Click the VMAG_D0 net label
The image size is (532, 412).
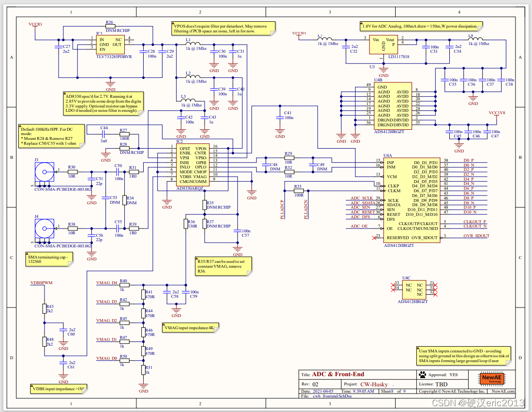(x=106, y=358)
